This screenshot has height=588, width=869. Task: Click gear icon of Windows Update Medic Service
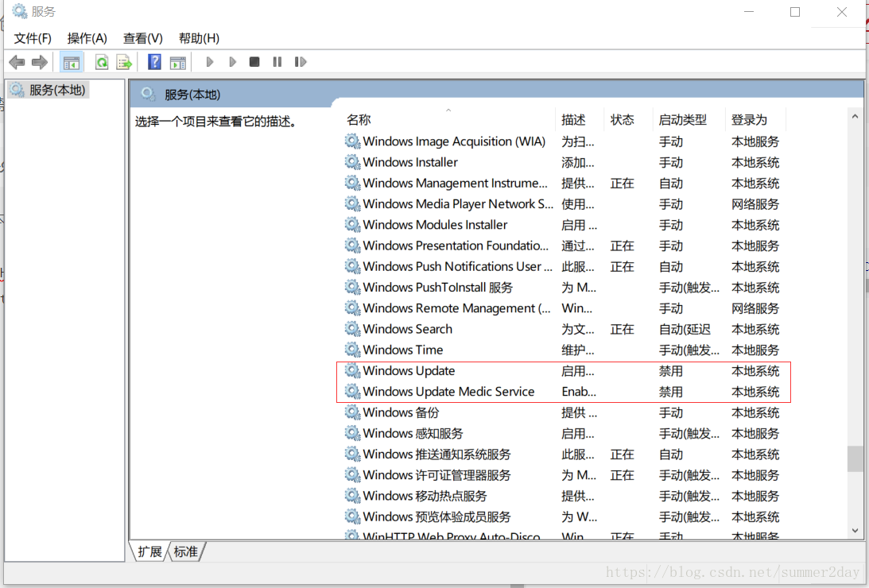click(x=352, y=391)
